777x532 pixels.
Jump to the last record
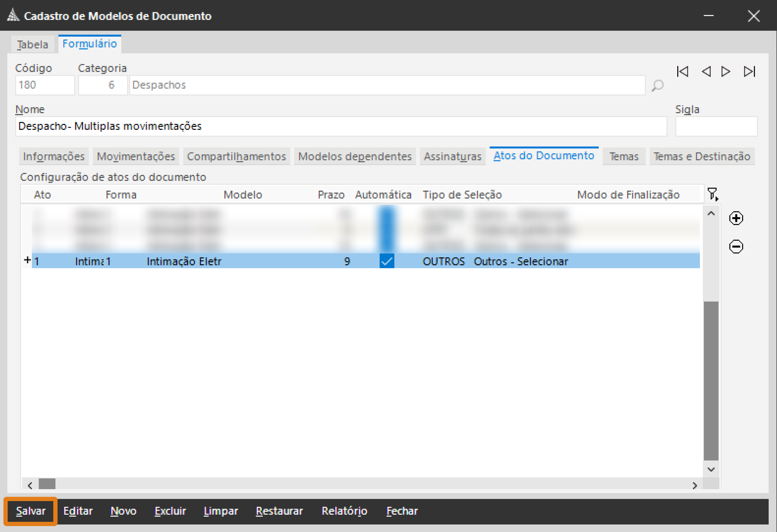(749, 72)
